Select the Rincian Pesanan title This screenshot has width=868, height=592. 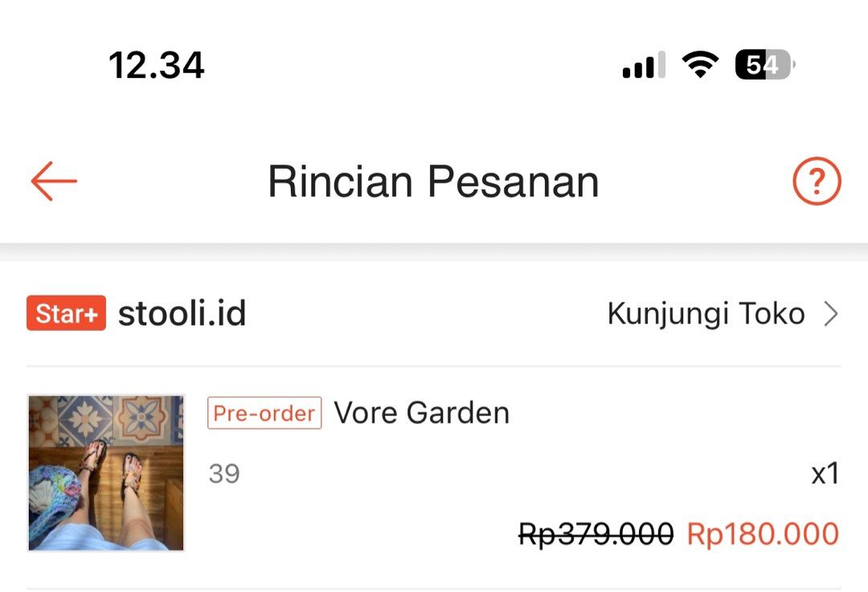(x=434, y=181)
